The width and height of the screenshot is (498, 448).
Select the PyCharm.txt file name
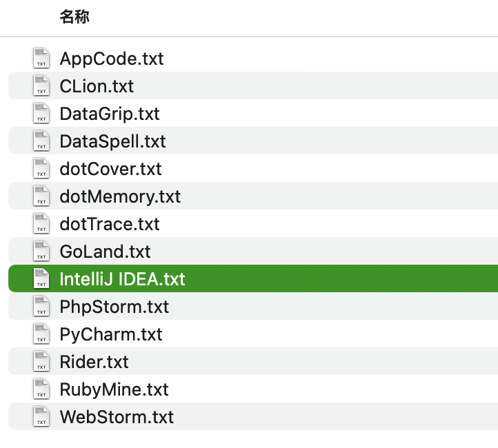point(111,335)
